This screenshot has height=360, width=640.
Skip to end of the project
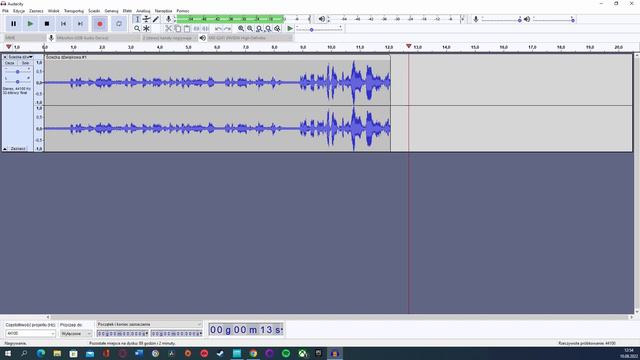[x=80, y=24]
